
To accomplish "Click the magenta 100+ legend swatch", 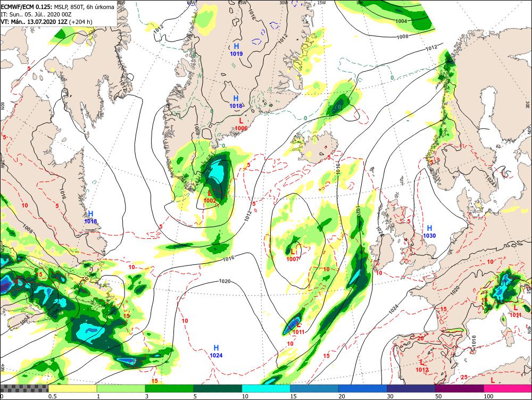I will point(508,388).
